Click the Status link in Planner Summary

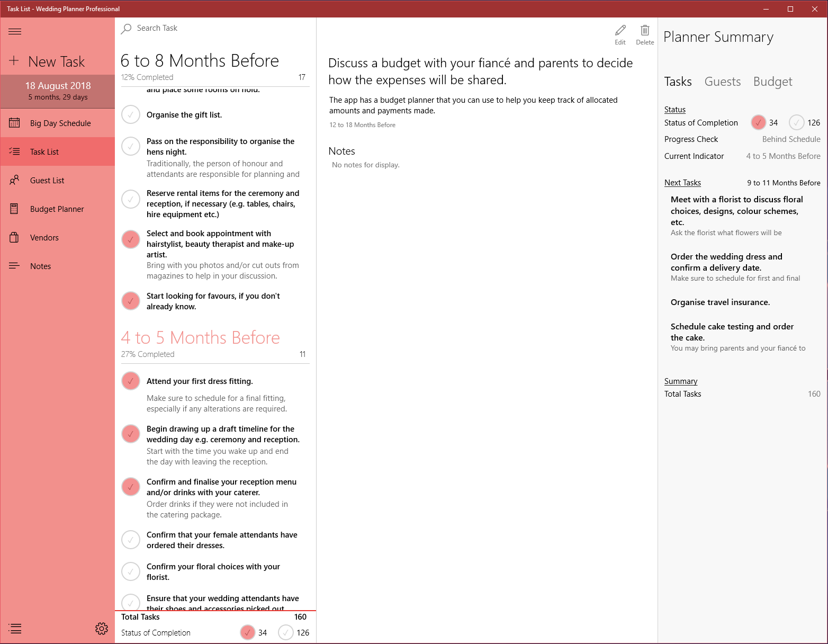[x=675, y=110]
